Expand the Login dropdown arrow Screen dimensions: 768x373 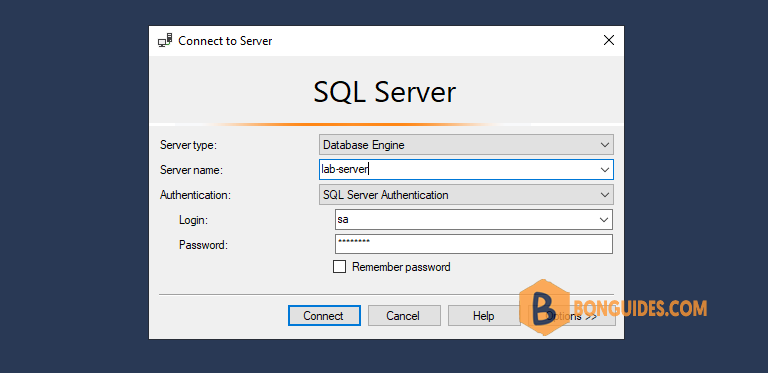(604, 220)
